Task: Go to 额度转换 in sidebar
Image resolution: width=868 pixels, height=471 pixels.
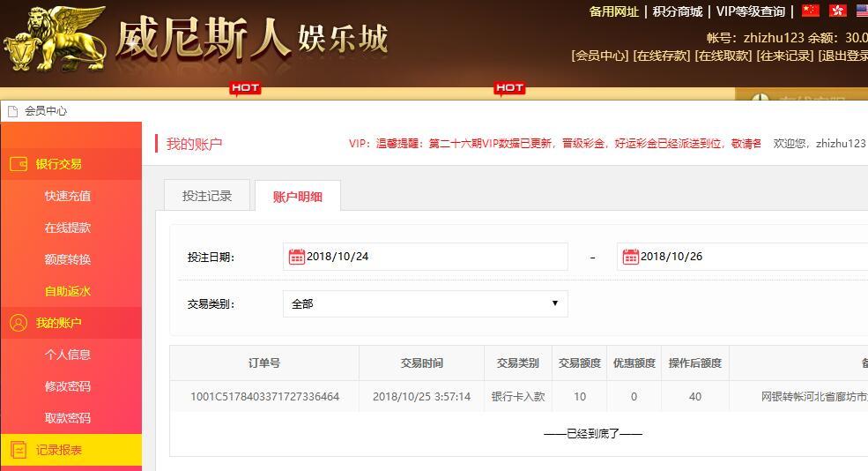Action: point(68,259)
